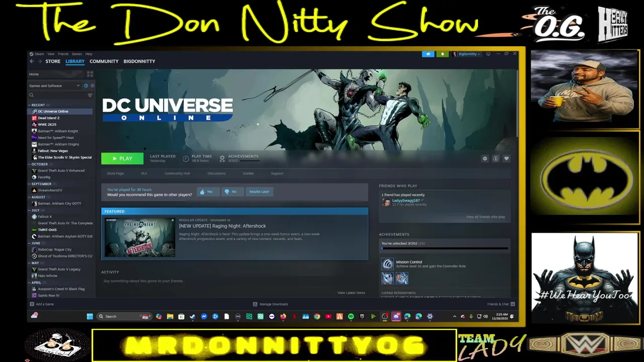The image size is (644, 362).
Task: Select WWE 2K25 in library
Action: pos(47,125)
